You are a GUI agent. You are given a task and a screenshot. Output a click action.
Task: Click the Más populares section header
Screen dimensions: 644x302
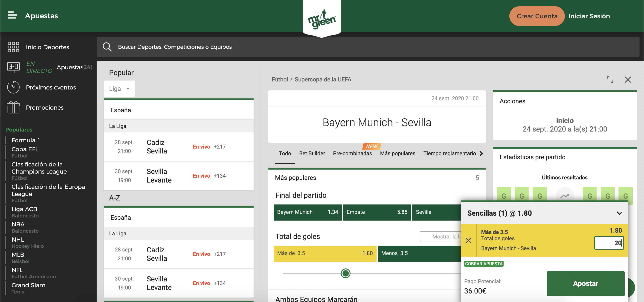pos(377,178)
